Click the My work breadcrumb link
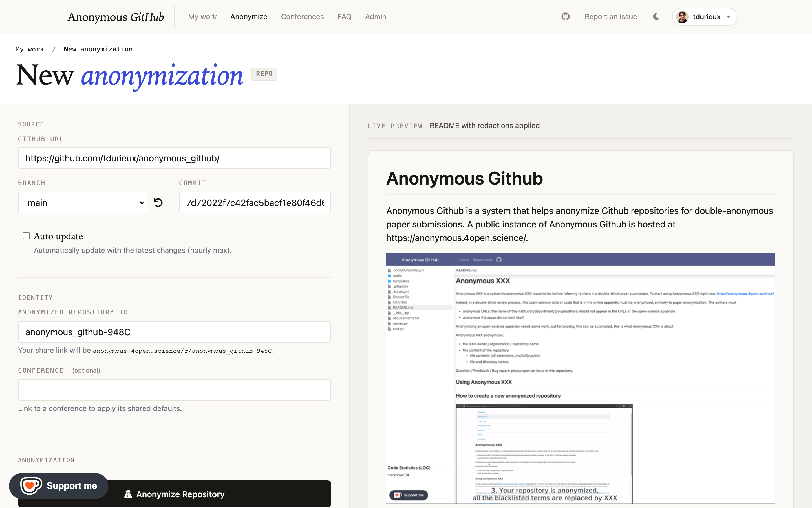Screen dimensions: 812x508 tap(30, 49)
